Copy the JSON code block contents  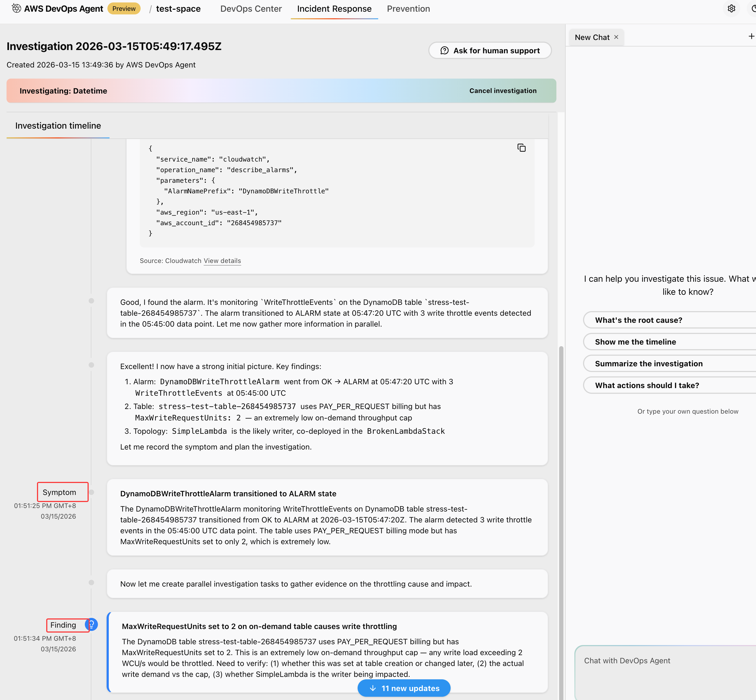pyautogui.click(x=521, y=148)
